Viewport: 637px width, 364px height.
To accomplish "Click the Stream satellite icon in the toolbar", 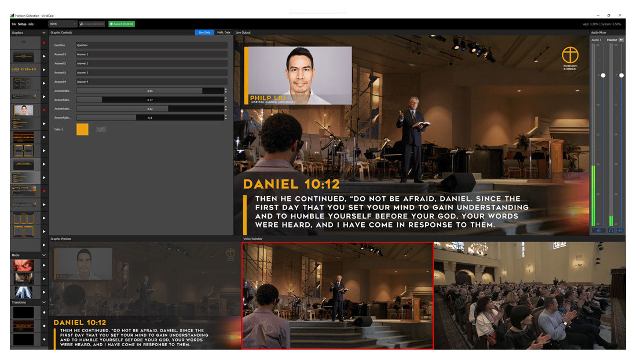I will coord(81,24).
